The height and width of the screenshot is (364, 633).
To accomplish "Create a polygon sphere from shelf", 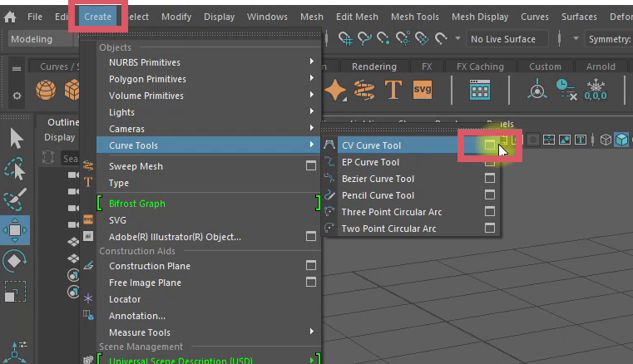I will [46, 90].
